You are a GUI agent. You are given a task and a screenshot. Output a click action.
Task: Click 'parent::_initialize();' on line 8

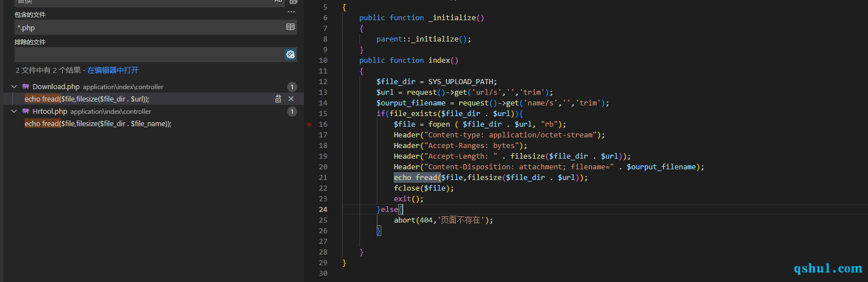tap(424, 39)
